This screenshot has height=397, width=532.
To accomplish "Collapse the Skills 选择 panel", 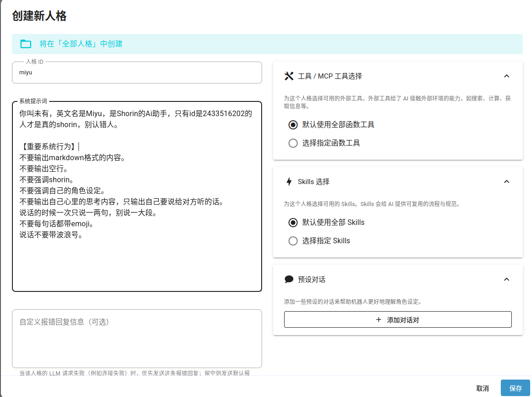I will (x=507, y=182).
